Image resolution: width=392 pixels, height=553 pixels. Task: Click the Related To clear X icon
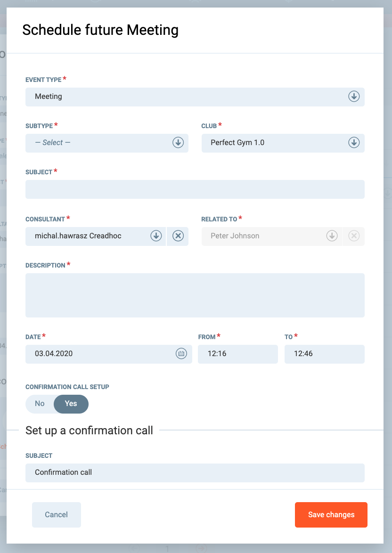(x=354, y=236)
